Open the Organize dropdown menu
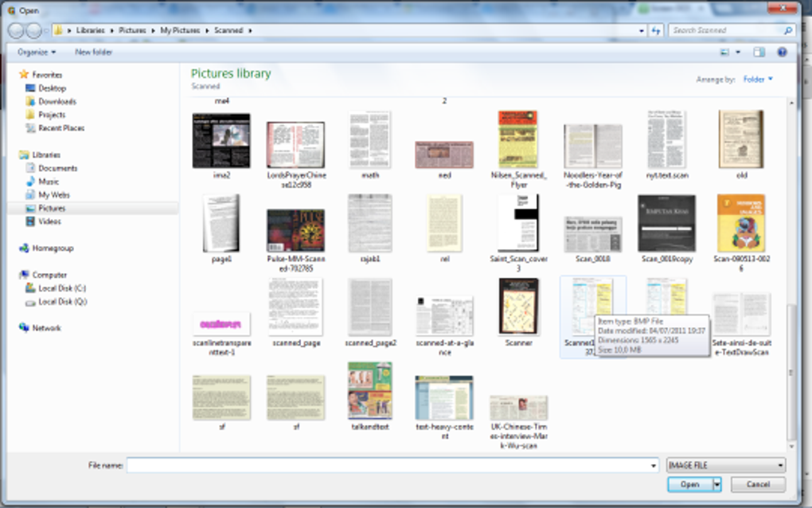812x508 pixels. (37, 52)
